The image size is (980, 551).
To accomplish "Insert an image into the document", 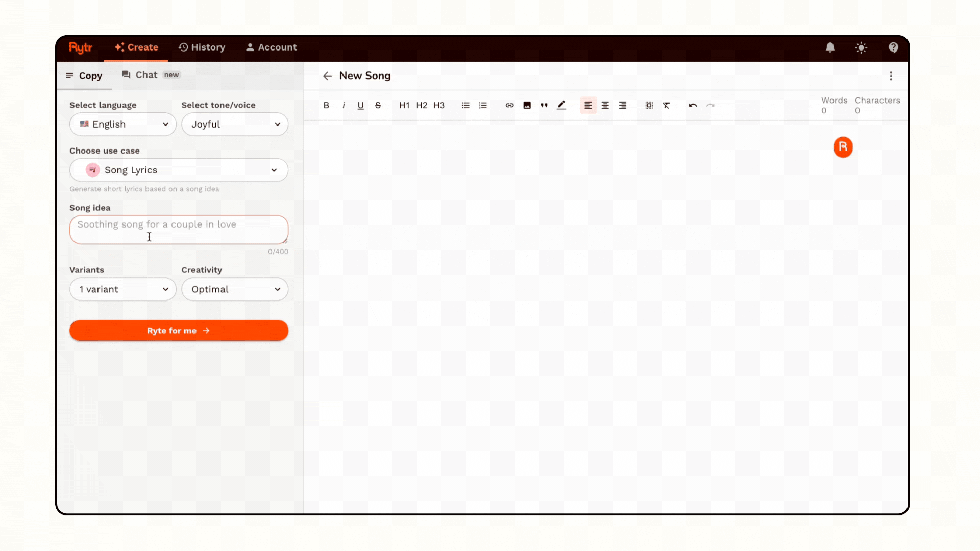I will [527, 105].
